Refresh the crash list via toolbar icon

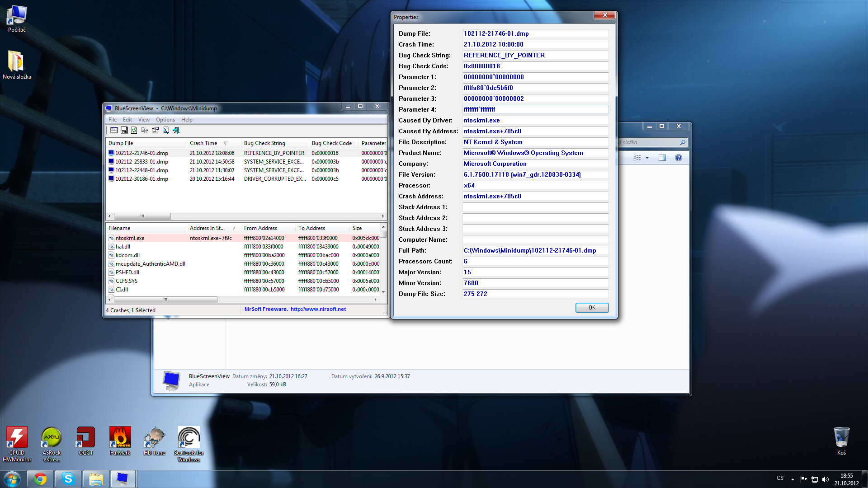click(134, 130)
